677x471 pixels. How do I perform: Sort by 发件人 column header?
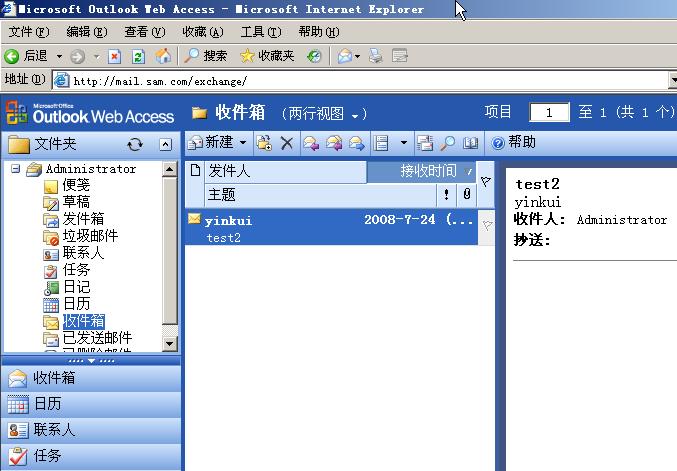285,171
